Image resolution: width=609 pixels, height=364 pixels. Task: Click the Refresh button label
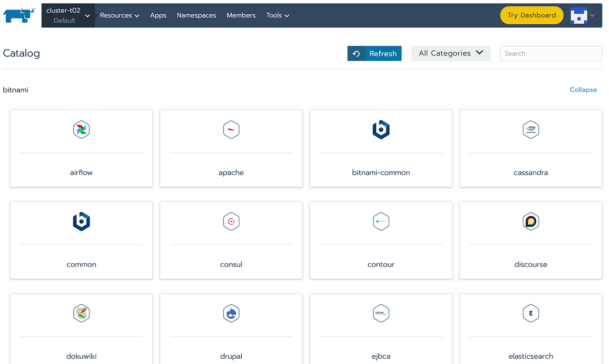coord(383,54)
